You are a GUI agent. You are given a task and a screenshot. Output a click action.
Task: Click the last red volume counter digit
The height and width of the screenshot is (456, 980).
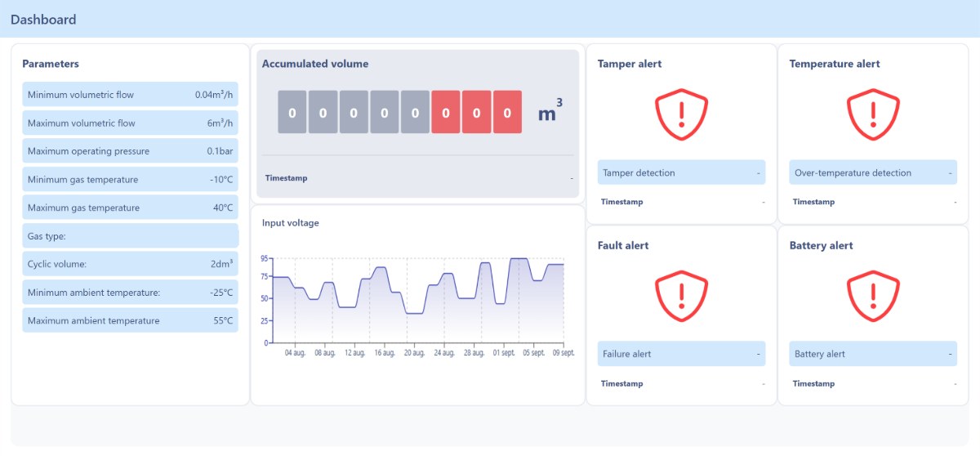click(x=507, y=112)
